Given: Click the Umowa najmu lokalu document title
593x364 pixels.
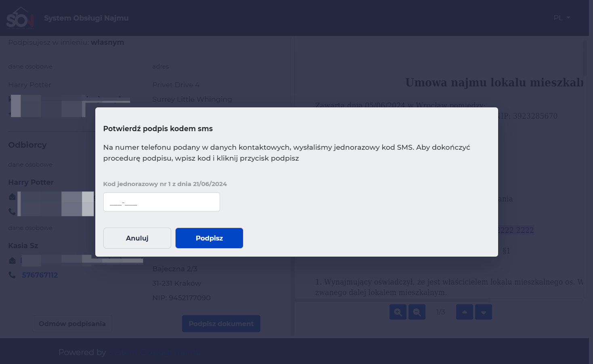Looking at the screenshot, I should click(x=495, y=82).
